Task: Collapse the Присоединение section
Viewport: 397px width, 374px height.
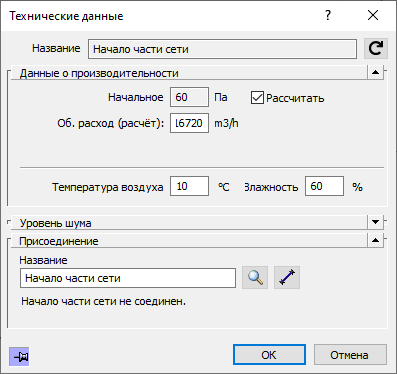Action: (x=376, y=240)
